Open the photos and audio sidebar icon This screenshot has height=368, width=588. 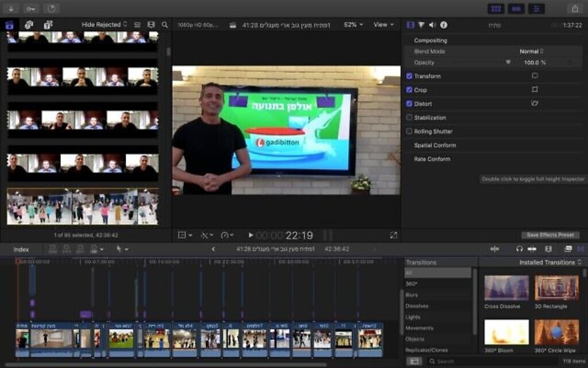point(29,25)
